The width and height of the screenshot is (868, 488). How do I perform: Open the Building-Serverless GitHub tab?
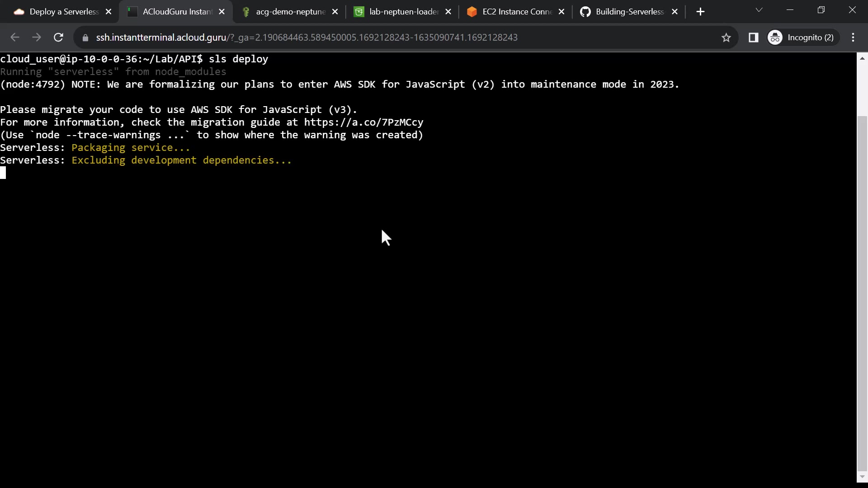coord(628,12)
